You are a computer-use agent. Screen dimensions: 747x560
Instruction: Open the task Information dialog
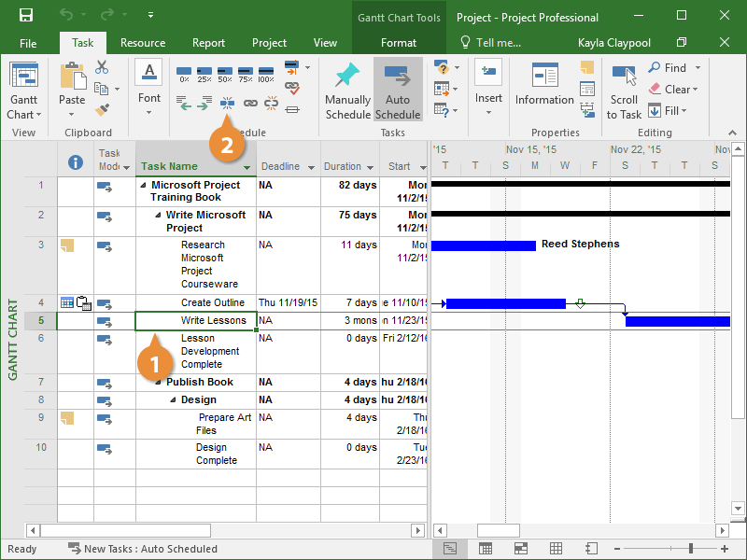(544, 87)
